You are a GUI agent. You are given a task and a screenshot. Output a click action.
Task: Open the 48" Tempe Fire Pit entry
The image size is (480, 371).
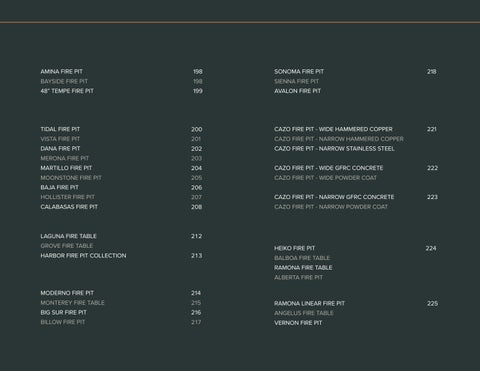click(67, 91)
